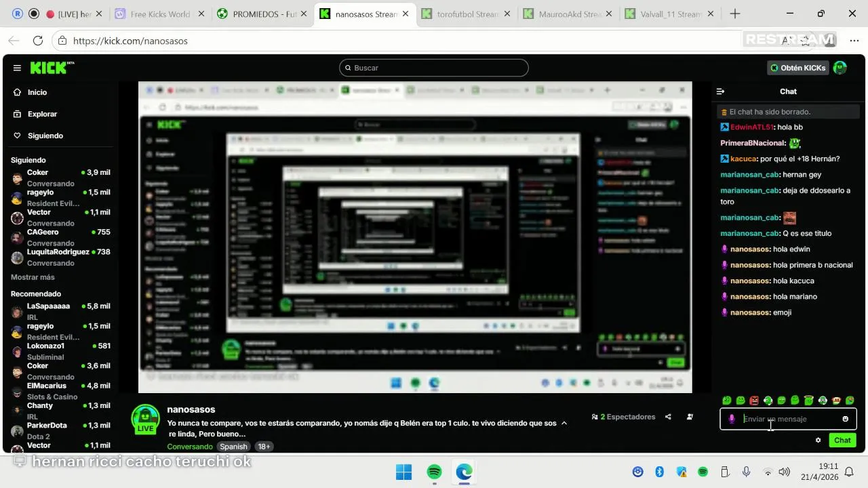The image size is (868, 488).
Task: Switch to Valvall_11 Stream tab
Action: 669,14
